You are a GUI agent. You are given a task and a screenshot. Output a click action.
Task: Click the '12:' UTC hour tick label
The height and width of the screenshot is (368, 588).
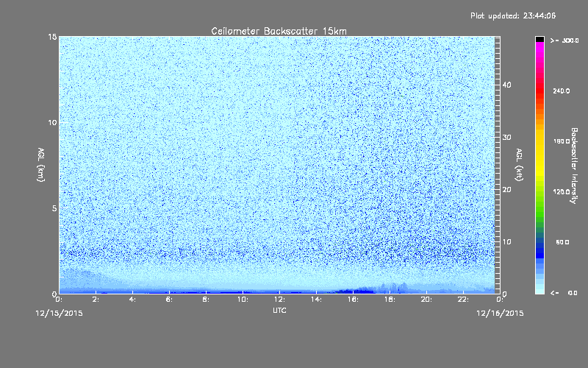(279, 300)
